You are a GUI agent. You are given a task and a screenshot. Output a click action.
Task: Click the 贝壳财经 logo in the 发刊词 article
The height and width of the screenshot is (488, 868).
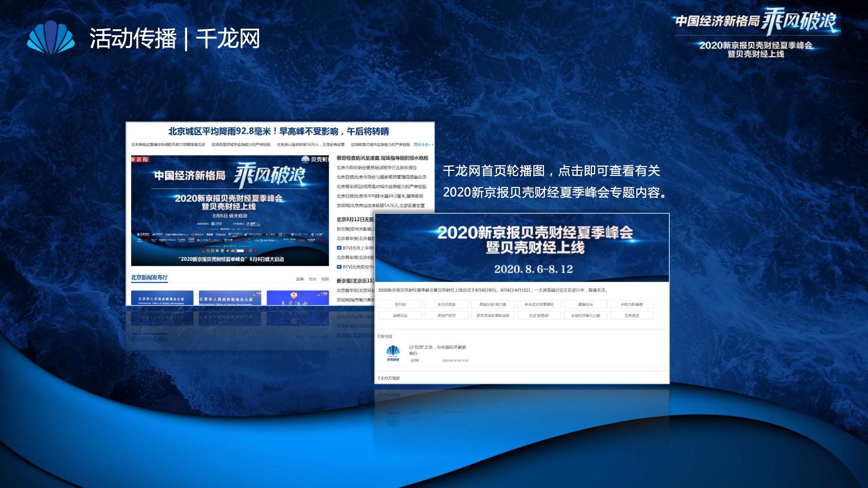point(393,353)
